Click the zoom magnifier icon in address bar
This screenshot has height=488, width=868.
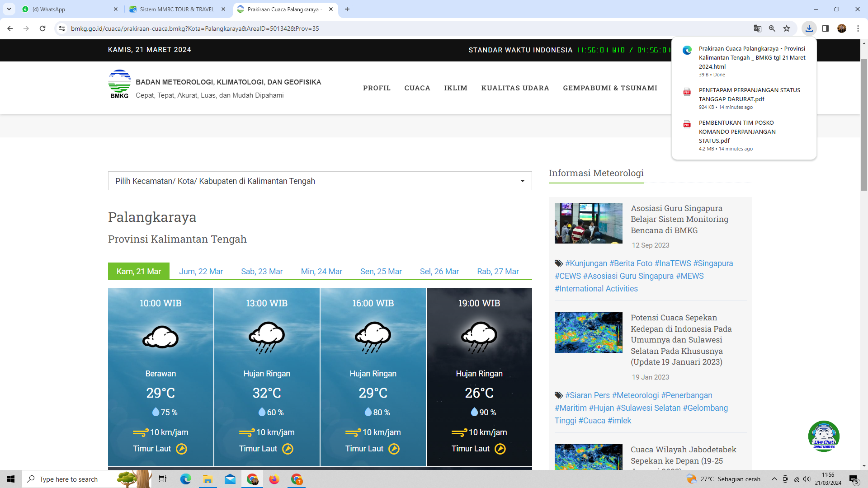(772, 28)
